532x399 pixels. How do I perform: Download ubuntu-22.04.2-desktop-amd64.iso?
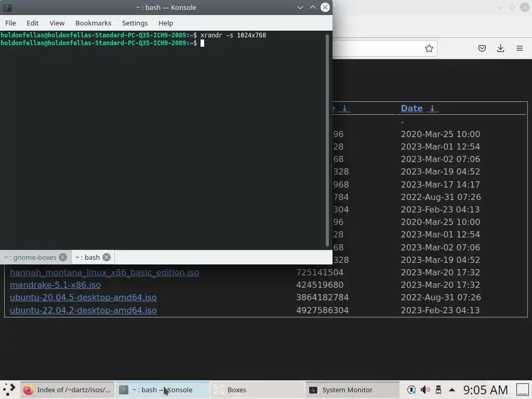(83, 311)
